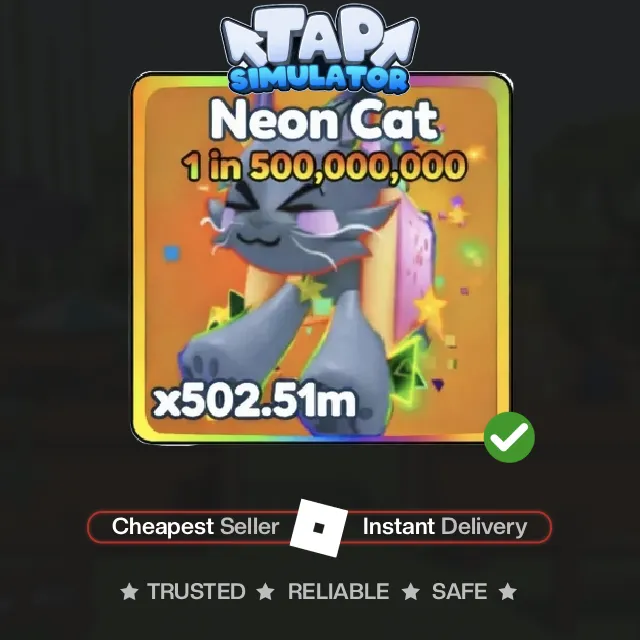The width and height of the screenshot is (640, 640).
Task: Click the 1 in 500,000,000 rarity text
Action: click(324, 166)
